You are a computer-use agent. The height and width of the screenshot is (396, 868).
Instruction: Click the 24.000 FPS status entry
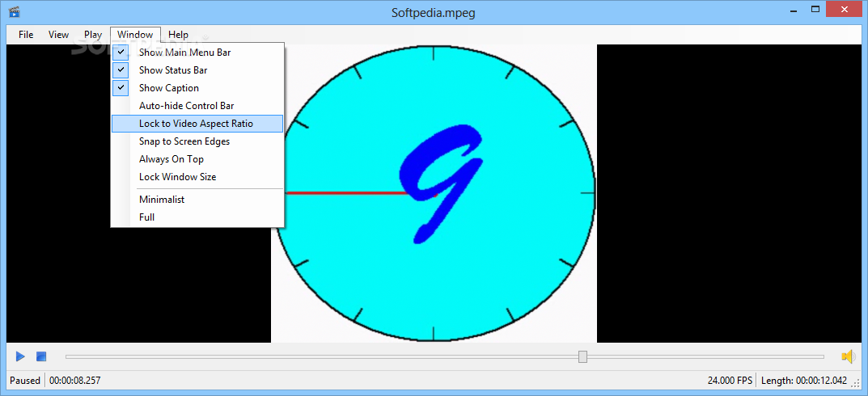click(x=730, y=381)
